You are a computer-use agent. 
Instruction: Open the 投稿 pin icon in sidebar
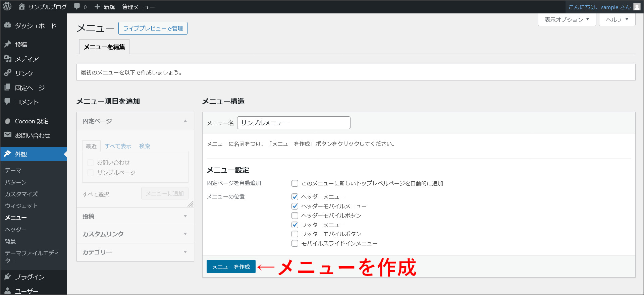tap(7, 44)
